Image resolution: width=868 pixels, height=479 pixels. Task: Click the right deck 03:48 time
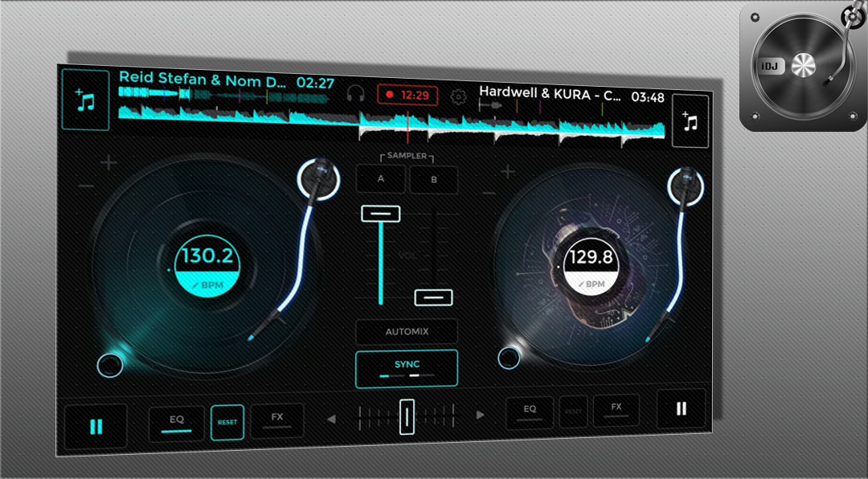click(648, 97)
